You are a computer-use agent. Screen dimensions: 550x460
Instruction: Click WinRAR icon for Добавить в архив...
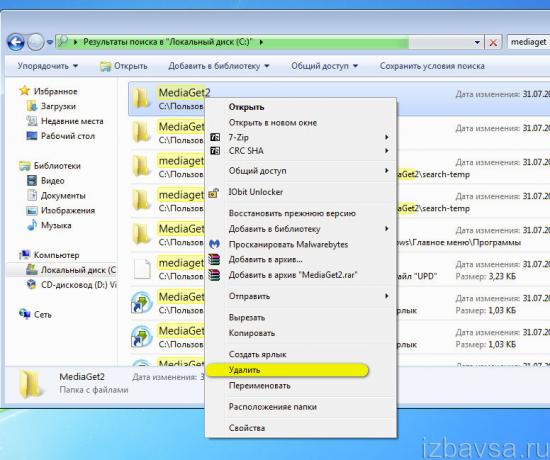pyautogui.click(x=214, y=259)
